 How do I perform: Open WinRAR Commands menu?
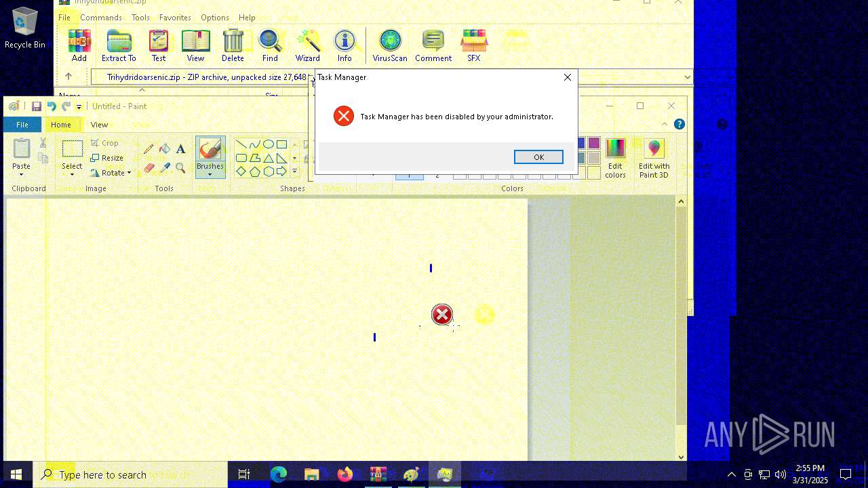[101, 18]
